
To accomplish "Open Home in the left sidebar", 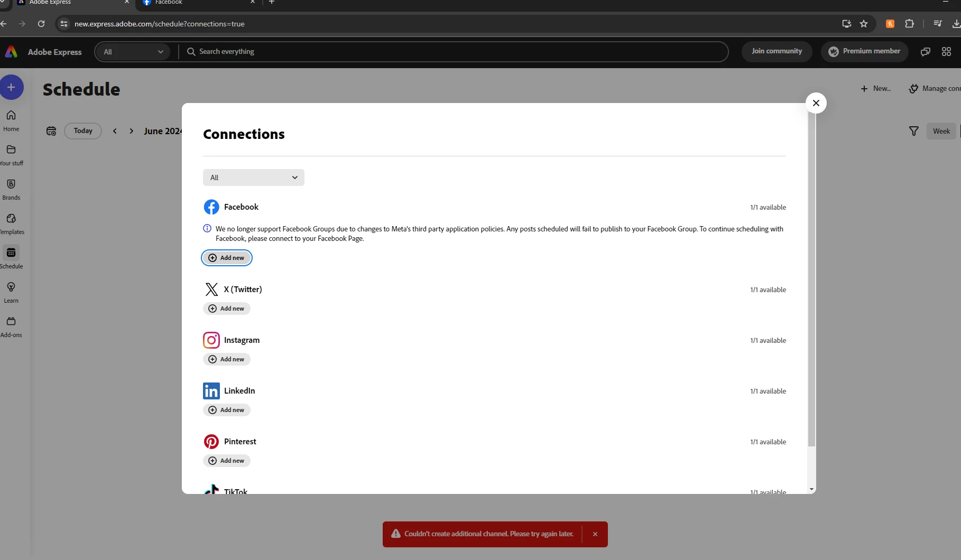I will [x=11, y=121].
